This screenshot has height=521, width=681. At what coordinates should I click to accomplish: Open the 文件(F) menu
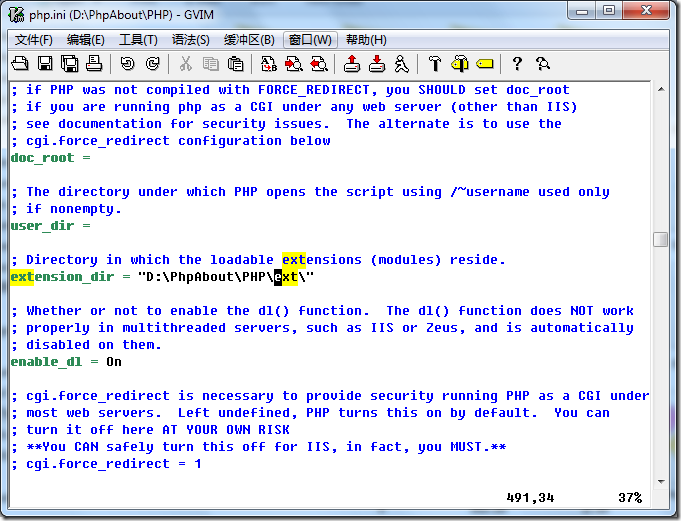click(x=34, y=40)
